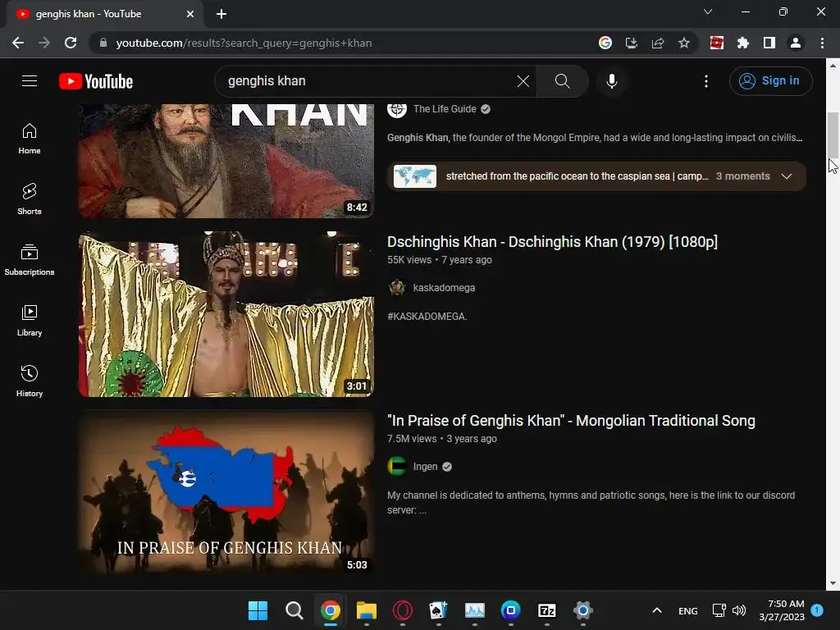Click the install app icon in address bar
The height and width of the screenshot is (630, 840).
631,43
